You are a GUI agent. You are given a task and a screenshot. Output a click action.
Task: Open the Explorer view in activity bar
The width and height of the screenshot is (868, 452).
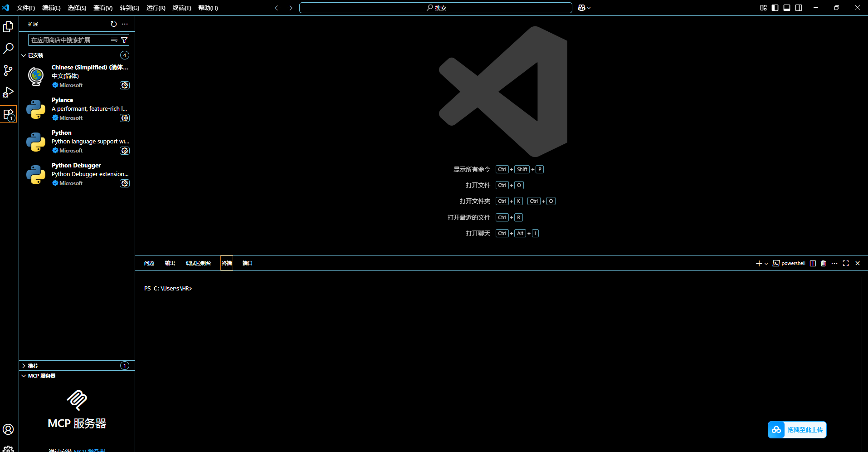(8, 27)
